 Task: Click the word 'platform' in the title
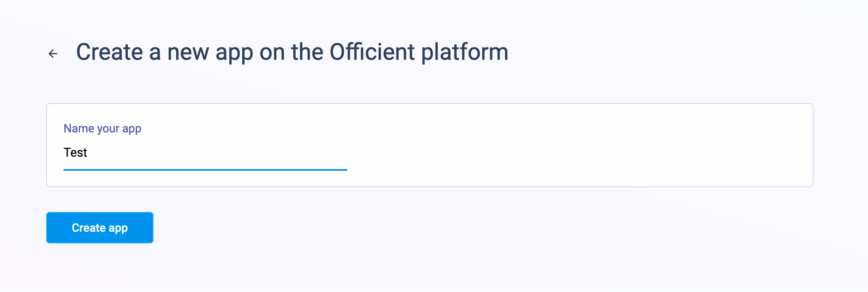pos(465,52)
